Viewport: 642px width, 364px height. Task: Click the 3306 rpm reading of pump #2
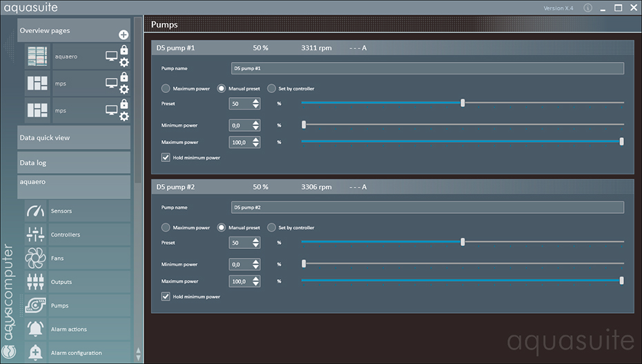point(316,187)
